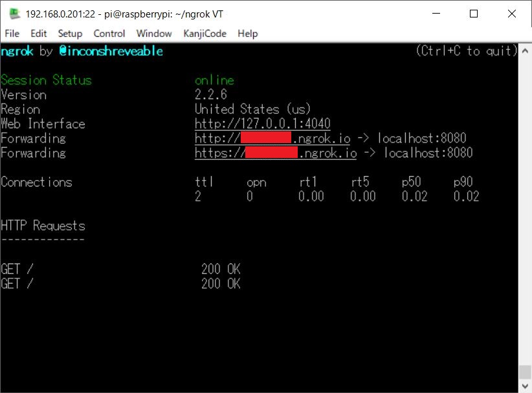Click the first 'GET /' request line

tap(17, 269)
